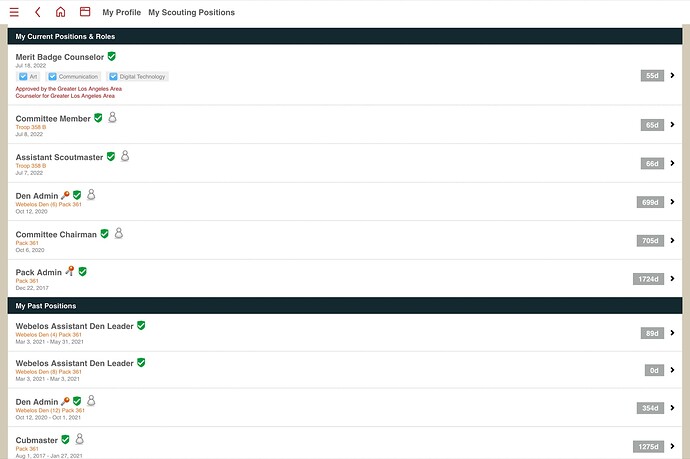Click green shield beside Pack Admin

(x=82, y=272)
